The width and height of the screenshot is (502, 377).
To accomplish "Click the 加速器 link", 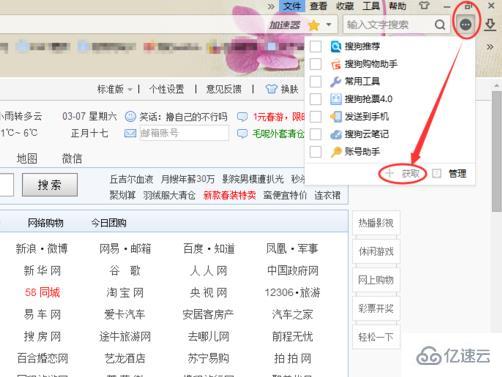I will [x=285, y=25].
